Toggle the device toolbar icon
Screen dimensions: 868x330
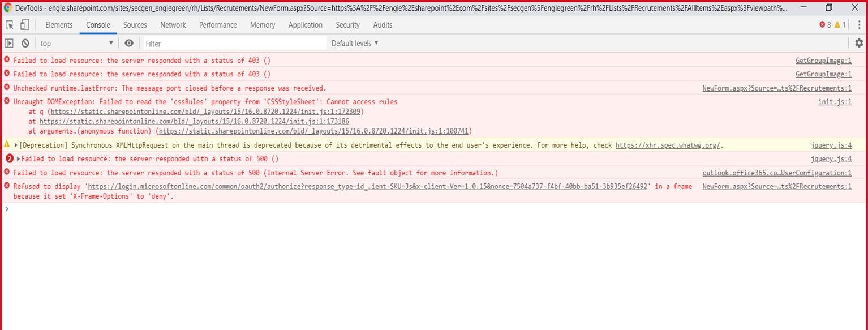click(24, 25)
